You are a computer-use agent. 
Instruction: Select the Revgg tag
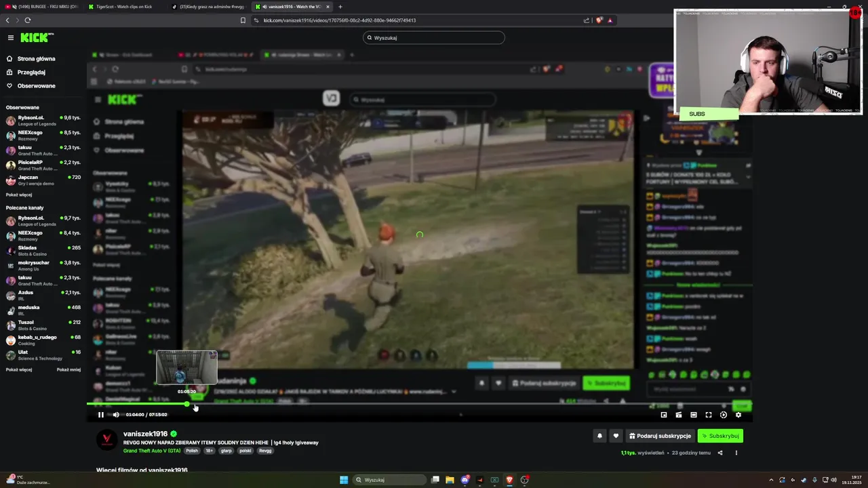[265, 451]
